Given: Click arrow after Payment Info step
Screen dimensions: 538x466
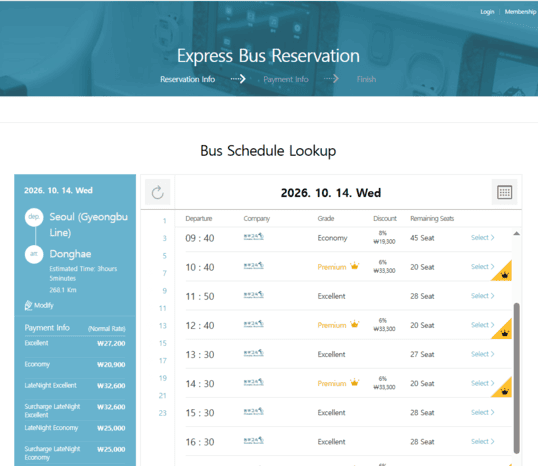Looking at the screenshot, I should 331,79.
